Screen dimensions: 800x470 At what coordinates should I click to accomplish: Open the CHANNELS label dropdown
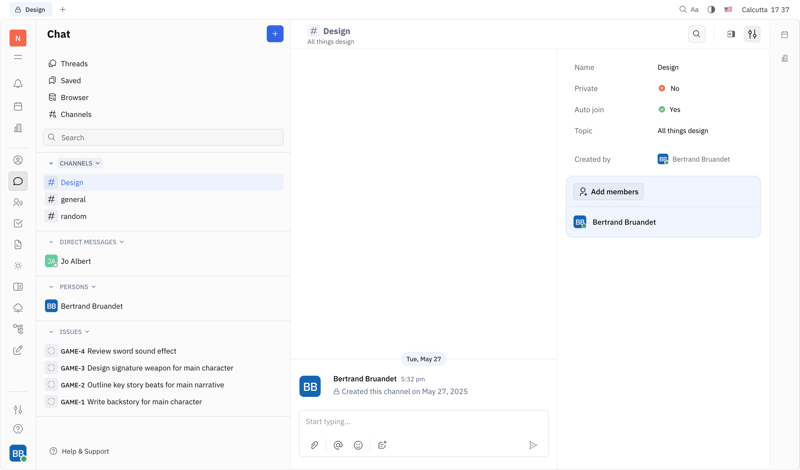coord(80,163)
